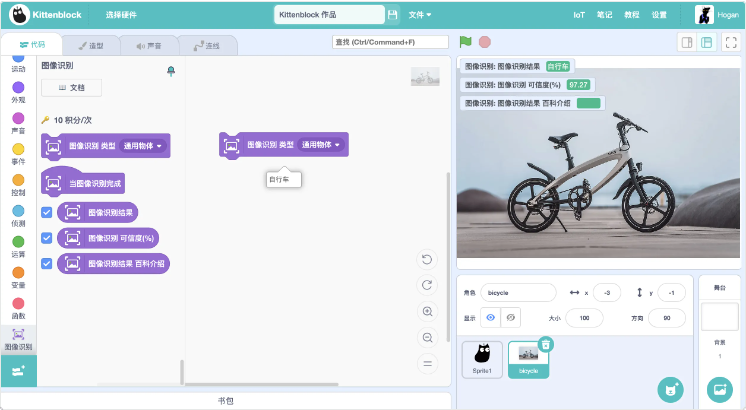Uncheck 图像识别结果 百科介绍 checkbox
The height and width of the screenshot is (410, 746).
tap(46, 263)
